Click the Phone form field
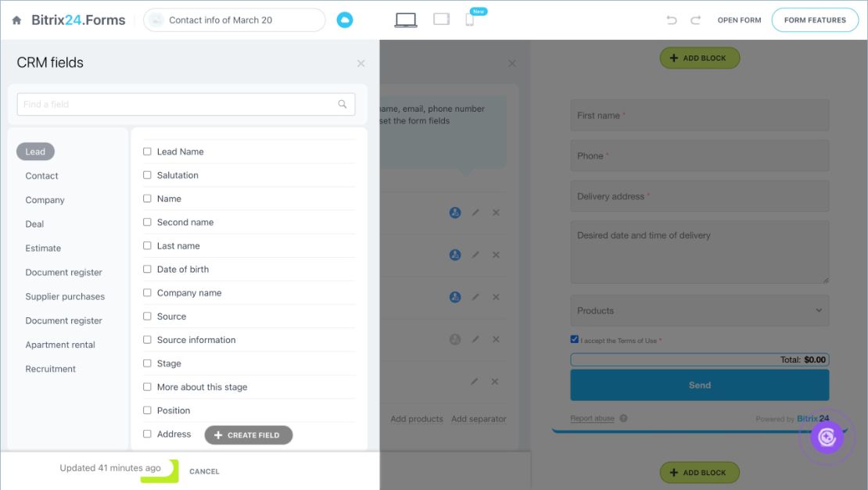Image resolution: width=868 pixels, height=490 pixels. 700,156
